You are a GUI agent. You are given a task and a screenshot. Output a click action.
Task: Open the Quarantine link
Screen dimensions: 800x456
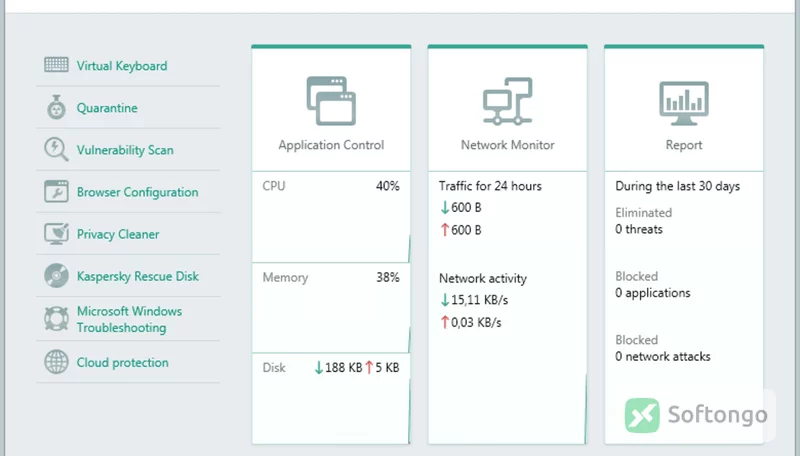coord(107,108)
